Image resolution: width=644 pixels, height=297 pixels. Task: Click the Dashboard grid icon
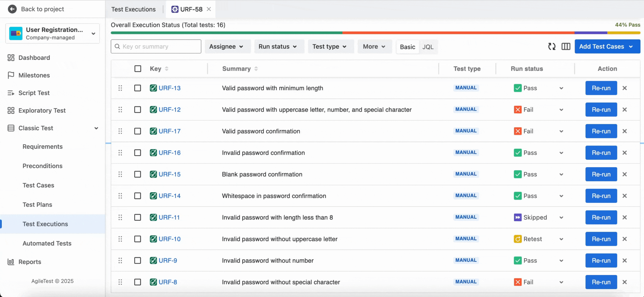[11, 57]
